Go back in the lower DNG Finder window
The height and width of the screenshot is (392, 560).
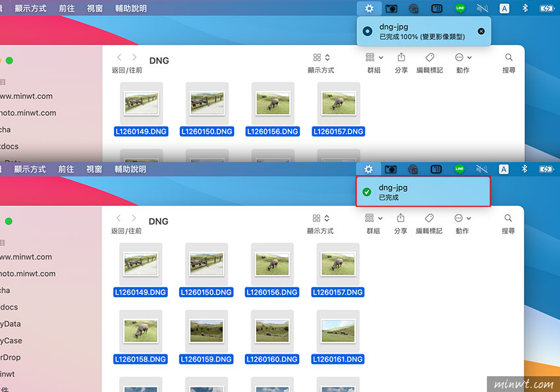click(x=119, y=218)
